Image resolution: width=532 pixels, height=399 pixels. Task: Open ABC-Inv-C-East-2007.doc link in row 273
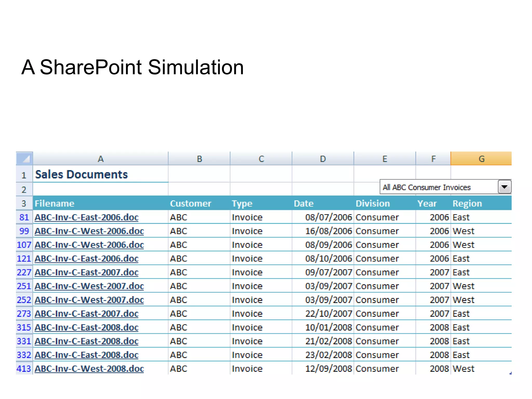coord(87,314)
